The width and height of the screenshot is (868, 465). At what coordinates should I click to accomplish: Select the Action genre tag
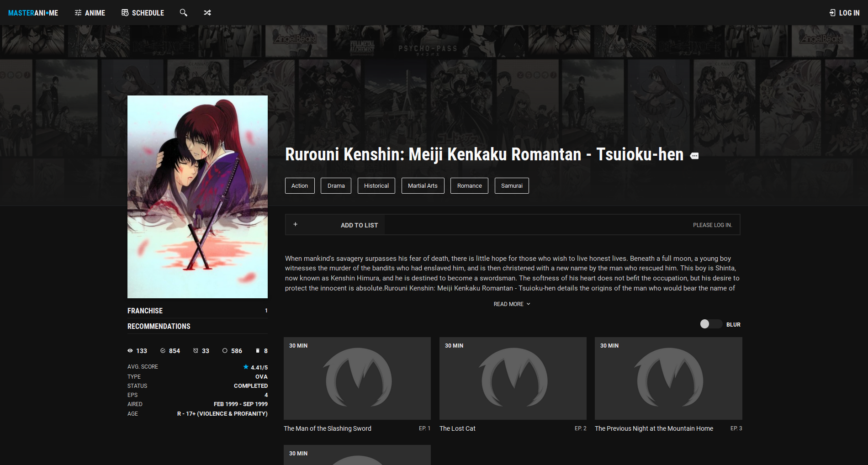pyautogui.click(x=300, y=185)
